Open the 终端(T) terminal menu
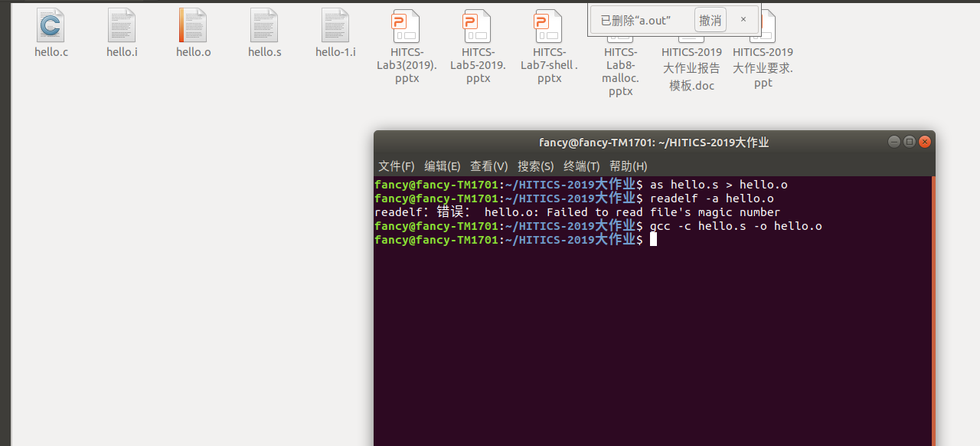The height and width of the screenshot is (446, 980). point(582,166)
